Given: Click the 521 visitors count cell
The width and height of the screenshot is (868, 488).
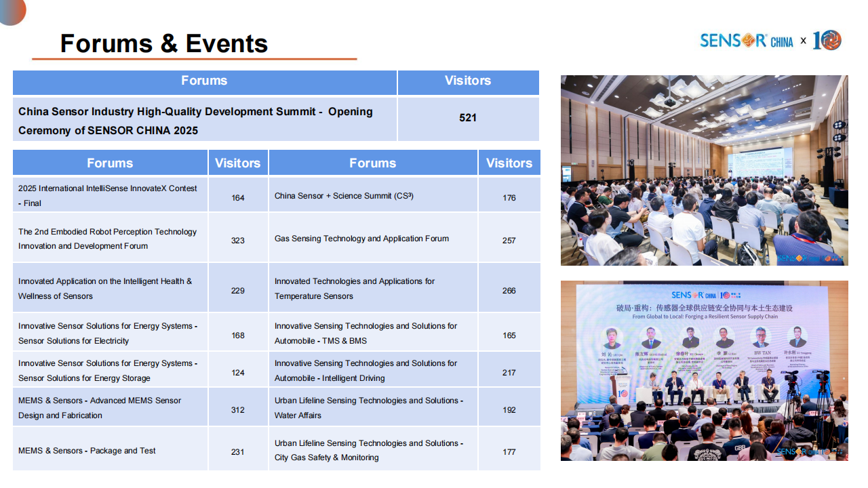Looking at the screenshot, I should [467, 118].
